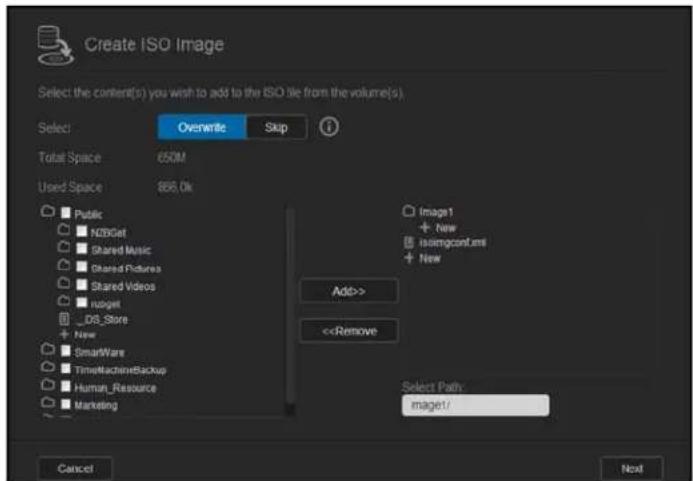693x481 pixels.
Task: Click the plus New icon under Image1
Action: click(x=425, y=228)
